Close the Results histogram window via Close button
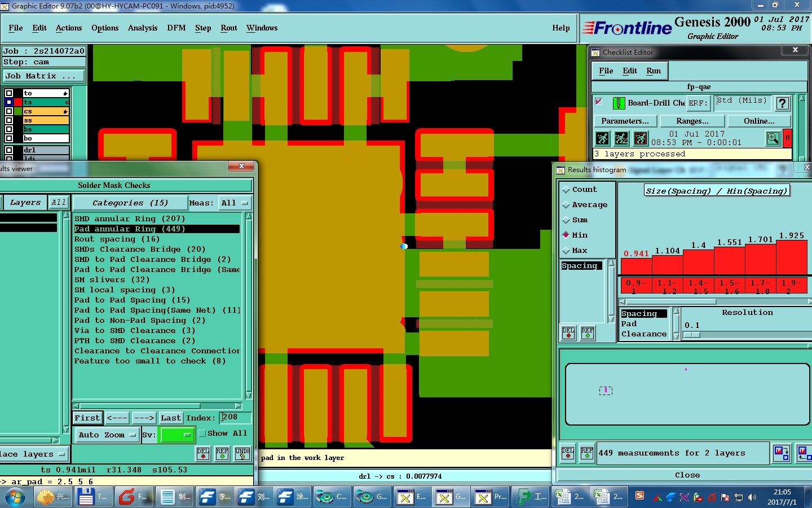812x508 pixels. (x=687, y=475)
